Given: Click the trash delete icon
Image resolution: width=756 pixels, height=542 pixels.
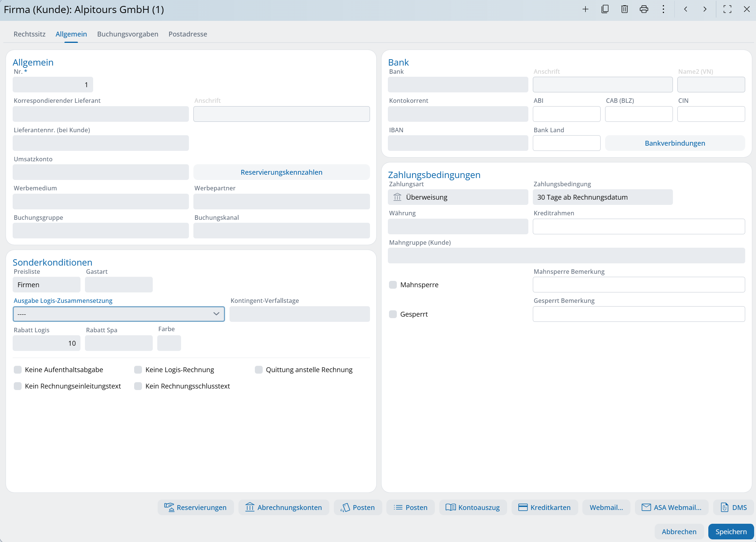Looking at the screenshot, I should pyautogui.click(x=624, y=9).
